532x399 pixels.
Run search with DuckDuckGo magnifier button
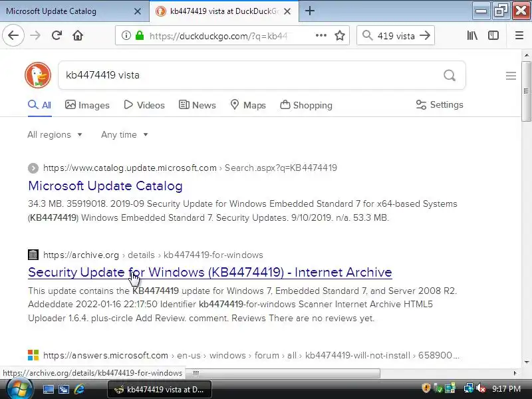pyautogui.click(x=450, y=75)
